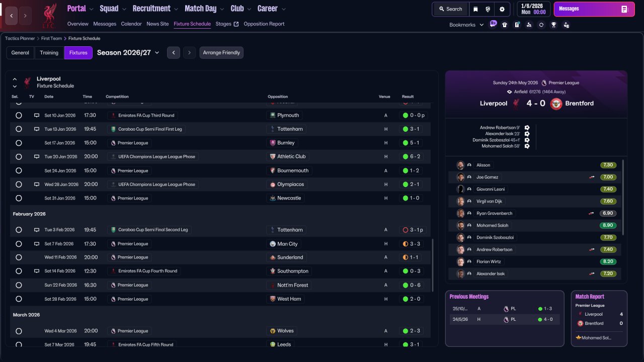Click the Tottenham badge in the 3 Feb row
The image size is (644, 362).
coord(273,230)
